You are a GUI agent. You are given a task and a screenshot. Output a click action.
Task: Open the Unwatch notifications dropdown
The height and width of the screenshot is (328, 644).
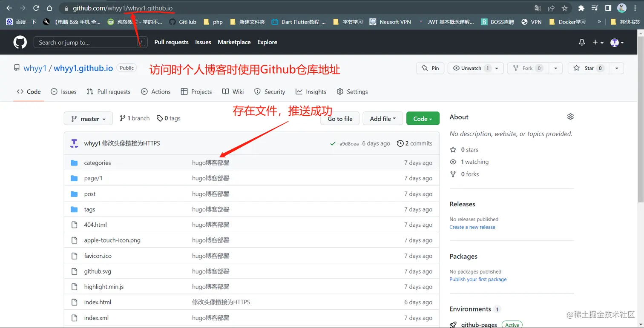pyautogui.click(x=476, y=68)
